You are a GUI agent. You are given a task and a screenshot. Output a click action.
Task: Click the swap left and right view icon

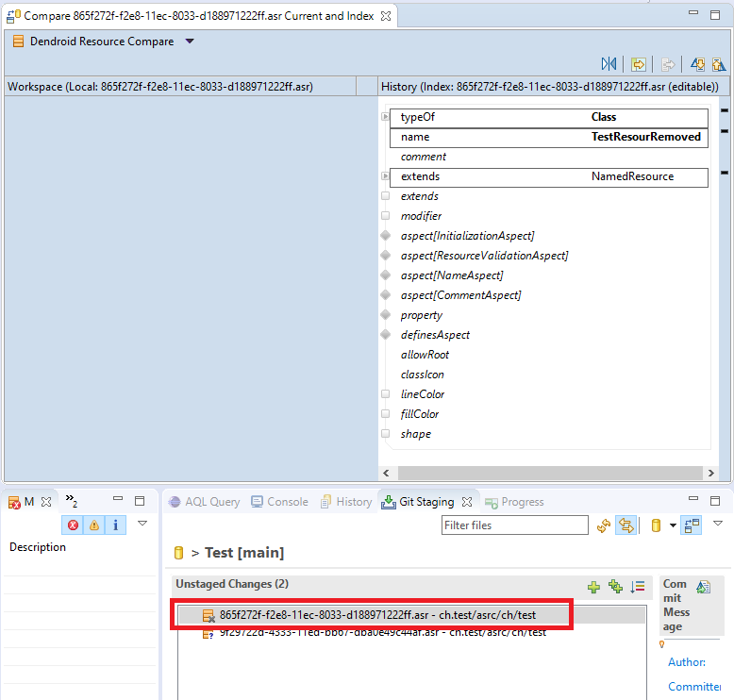[x=609, y=64]
